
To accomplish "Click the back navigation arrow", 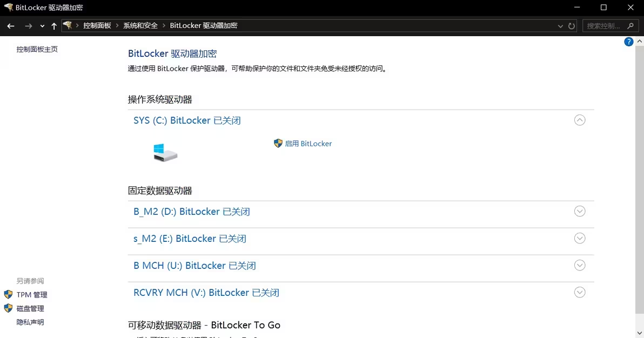I will 10,25.
